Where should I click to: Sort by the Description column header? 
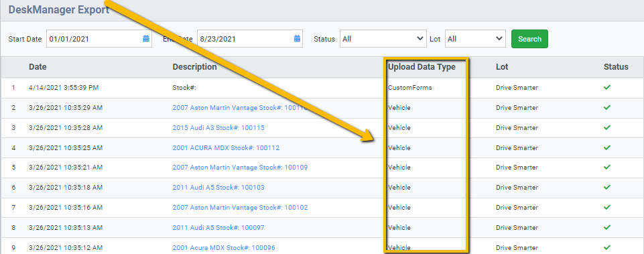[194, 66]
